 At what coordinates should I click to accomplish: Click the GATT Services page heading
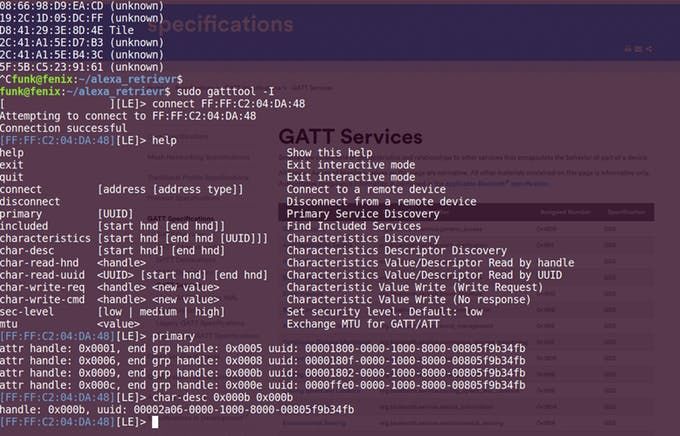[350, 137]
